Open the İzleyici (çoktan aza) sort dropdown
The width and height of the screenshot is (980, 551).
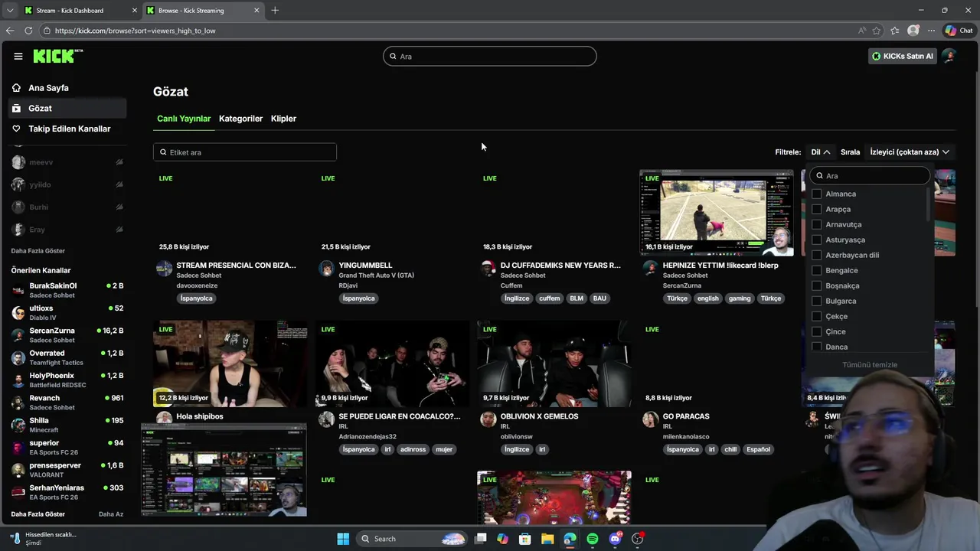(910, 152)
